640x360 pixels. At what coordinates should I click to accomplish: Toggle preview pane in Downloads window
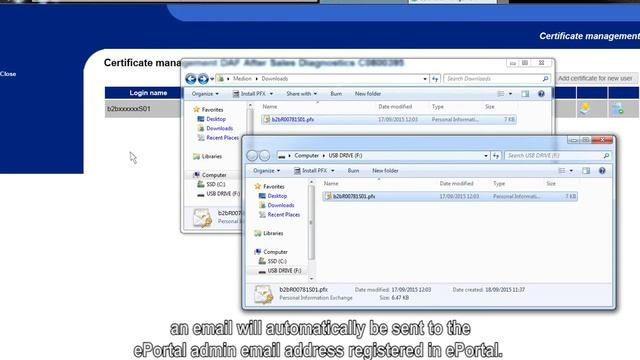click(x=525, y=94)
